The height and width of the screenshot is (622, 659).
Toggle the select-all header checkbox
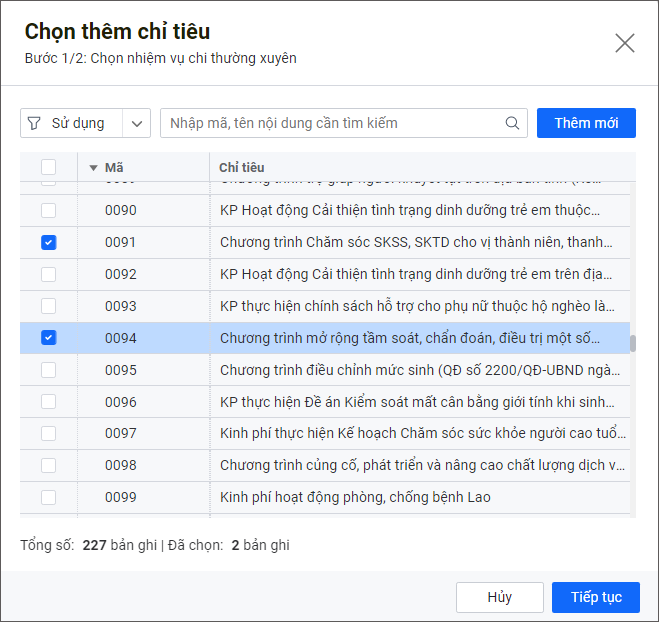48,168
